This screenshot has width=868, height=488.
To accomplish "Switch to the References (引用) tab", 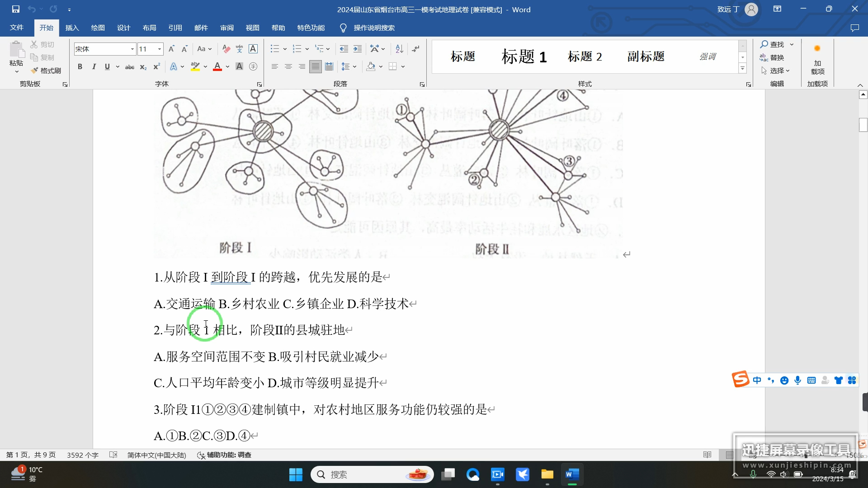I will tap(175, 28).
